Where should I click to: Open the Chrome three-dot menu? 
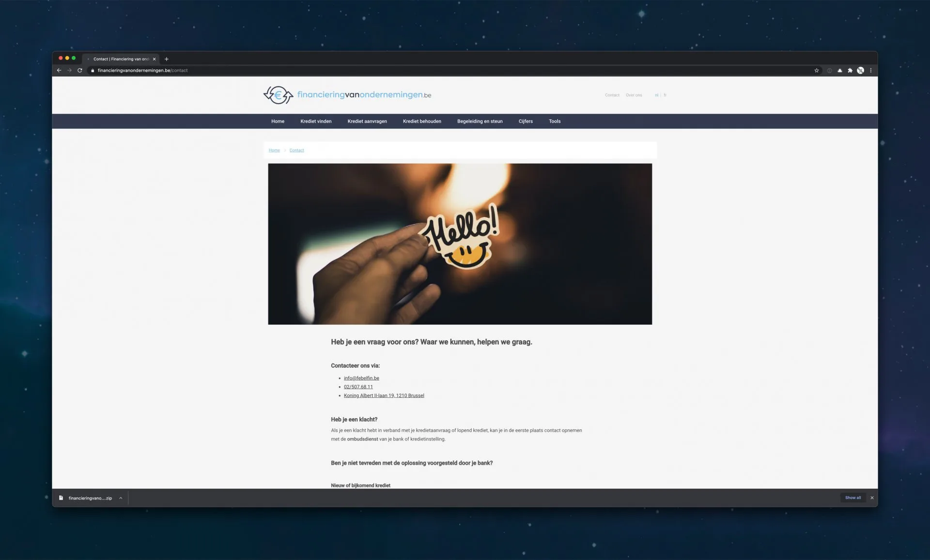point(871,70)
